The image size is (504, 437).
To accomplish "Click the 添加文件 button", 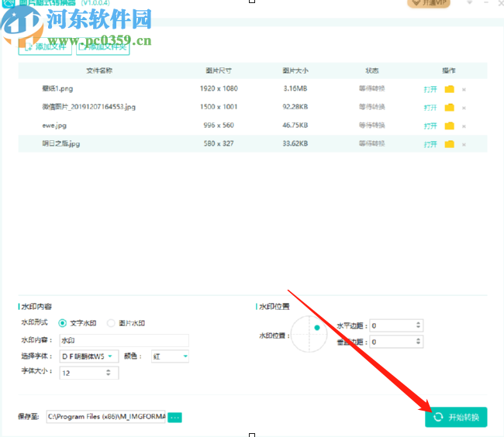I will tap(45, 47).
